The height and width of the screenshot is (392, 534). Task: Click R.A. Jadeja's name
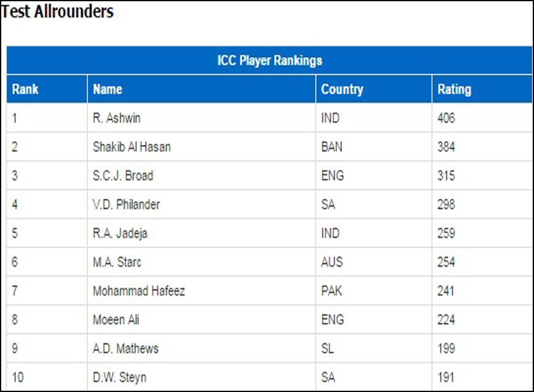coord(120,233)
